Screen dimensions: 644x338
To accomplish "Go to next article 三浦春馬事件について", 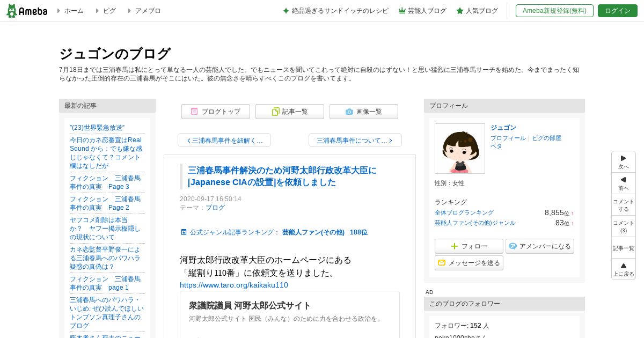I will [x=355, y=140].
